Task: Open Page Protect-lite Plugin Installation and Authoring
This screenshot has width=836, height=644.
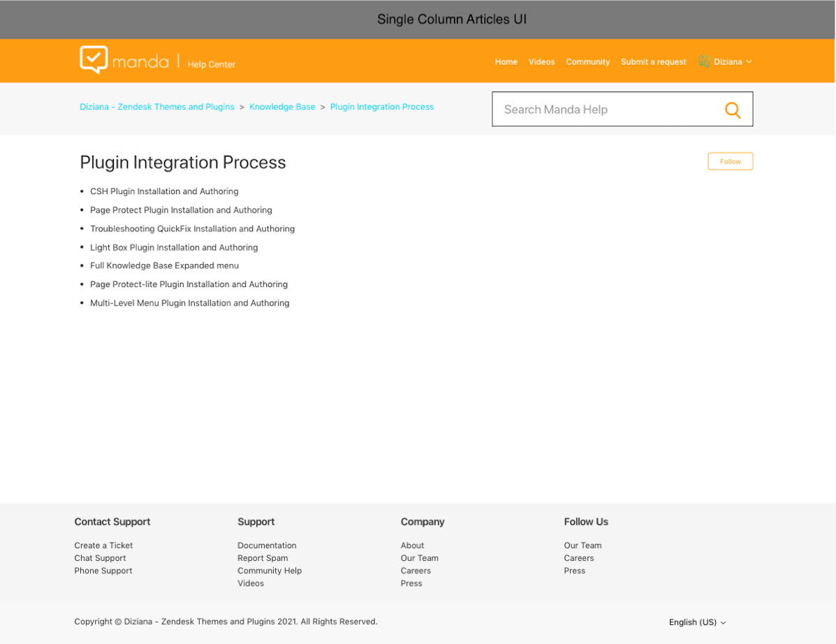Action: tap(189, 284)
